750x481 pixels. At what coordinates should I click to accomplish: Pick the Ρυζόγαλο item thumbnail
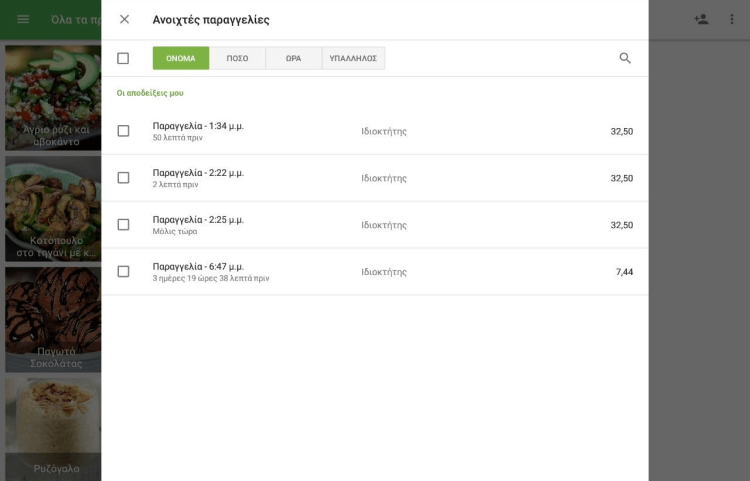click(52, 428)
